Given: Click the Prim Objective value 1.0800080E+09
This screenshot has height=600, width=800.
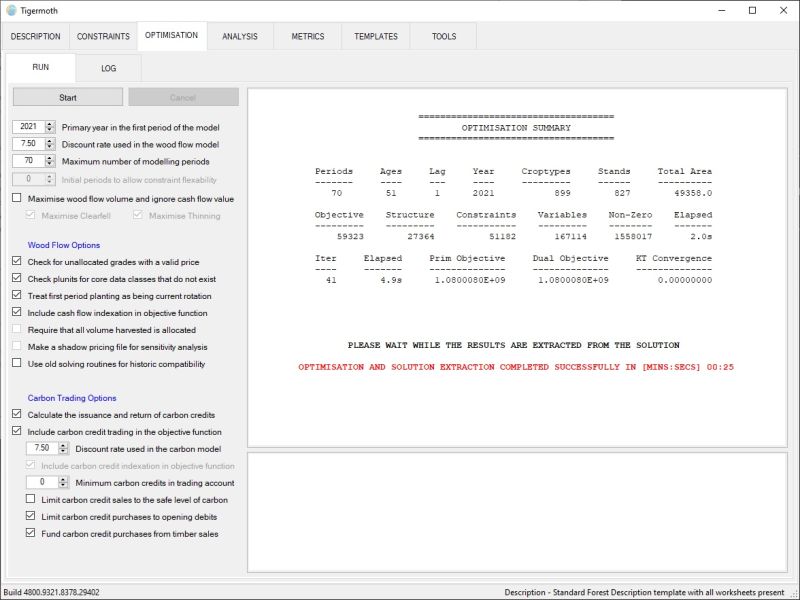Looking at the screenshot, I should tap(470, 280).
